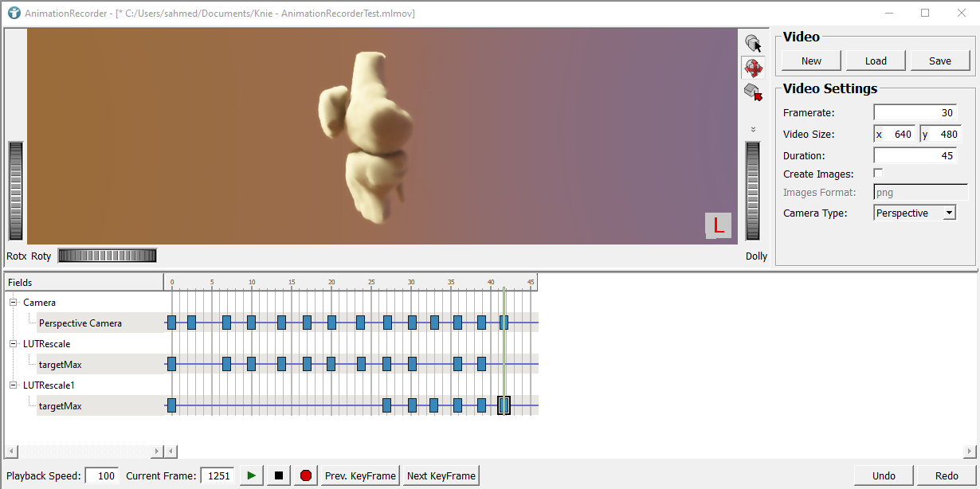The height and width of the screenshot is (489, 980).
Task: Choose the move camera mode icon
Action: point(752,92)
